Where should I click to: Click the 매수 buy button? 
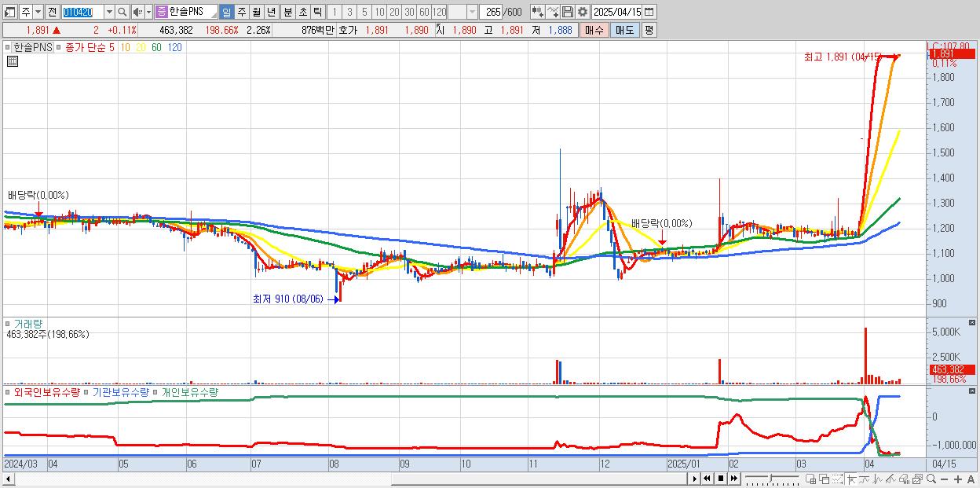[594, 30]
